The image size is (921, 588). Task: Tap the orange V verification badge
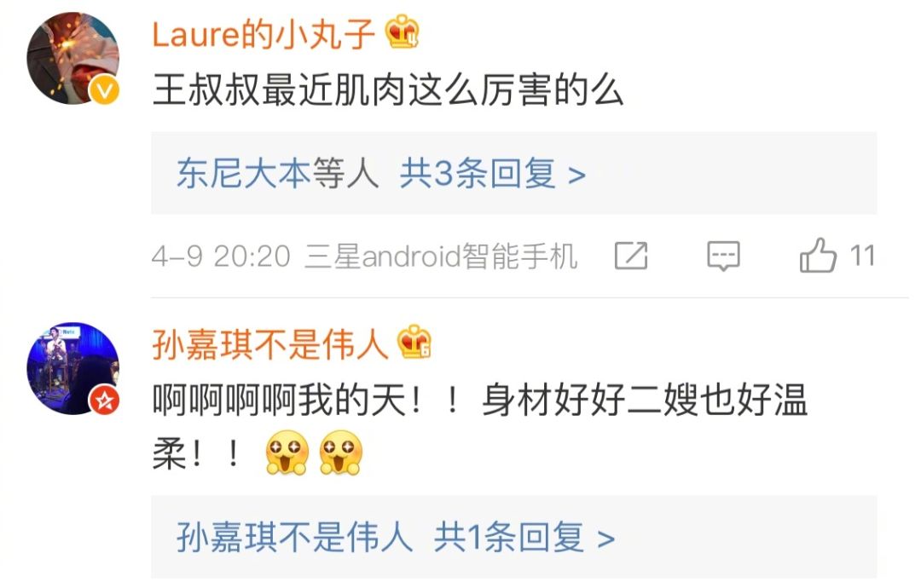104,89
